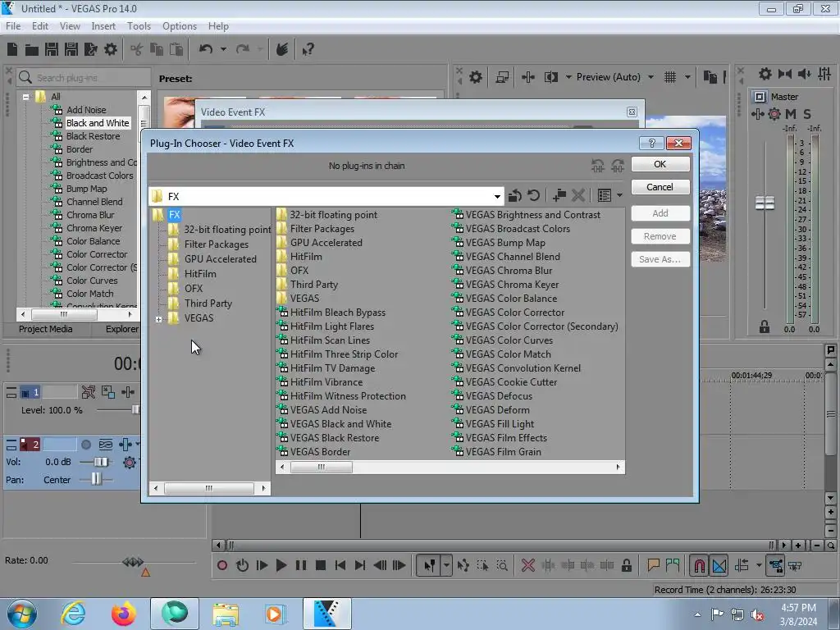Toggle Downmix Output icon in Master panel

point(785,74)
